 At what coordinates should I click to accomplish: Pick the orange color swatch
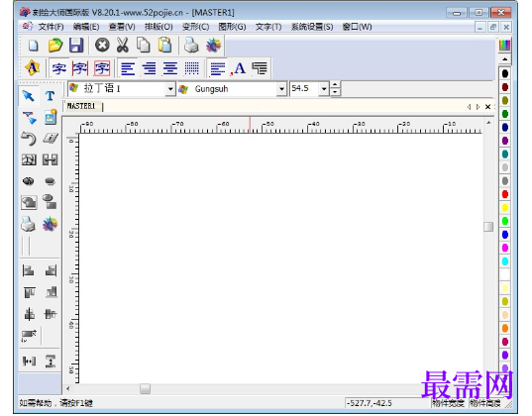click(505, 329)
